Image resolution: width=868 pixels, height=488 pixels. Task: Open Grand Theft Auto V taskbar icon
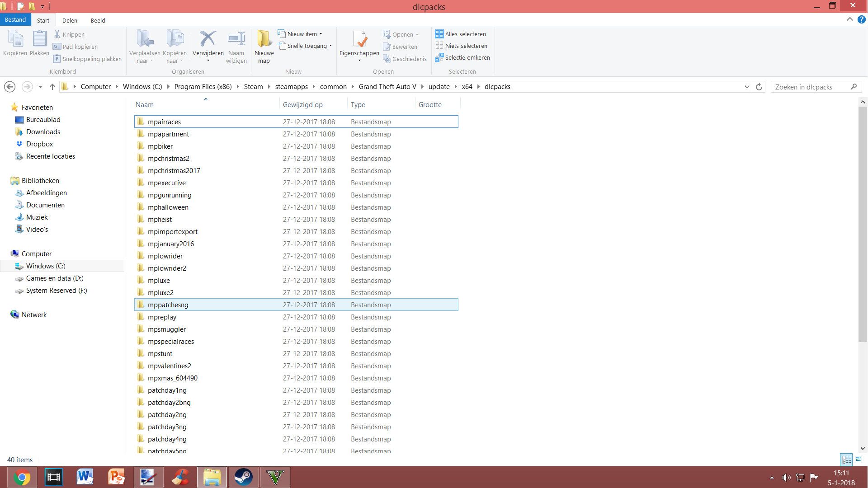point(275,477)
